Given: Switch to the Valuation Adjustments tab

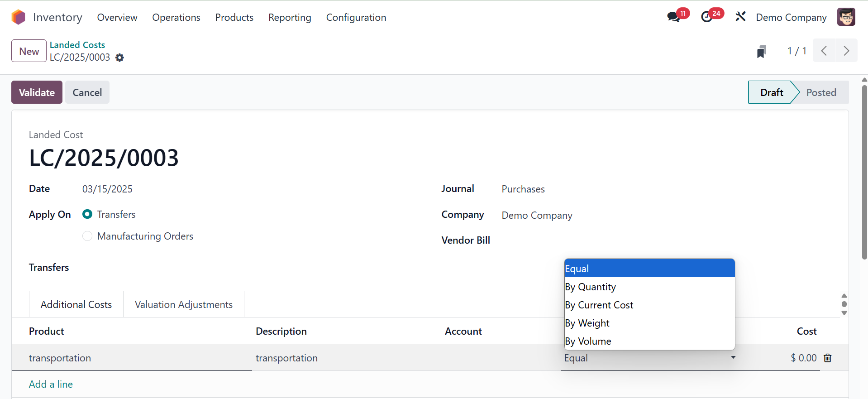Looking at the screenshot, I should click(x=184, y=304).
